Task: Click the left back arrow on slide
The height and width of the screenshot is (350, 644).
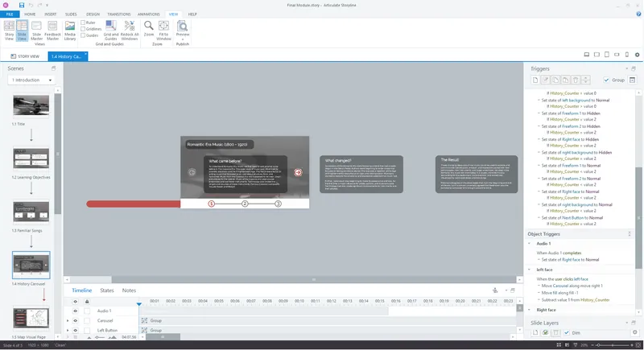Action: (192, 172)
